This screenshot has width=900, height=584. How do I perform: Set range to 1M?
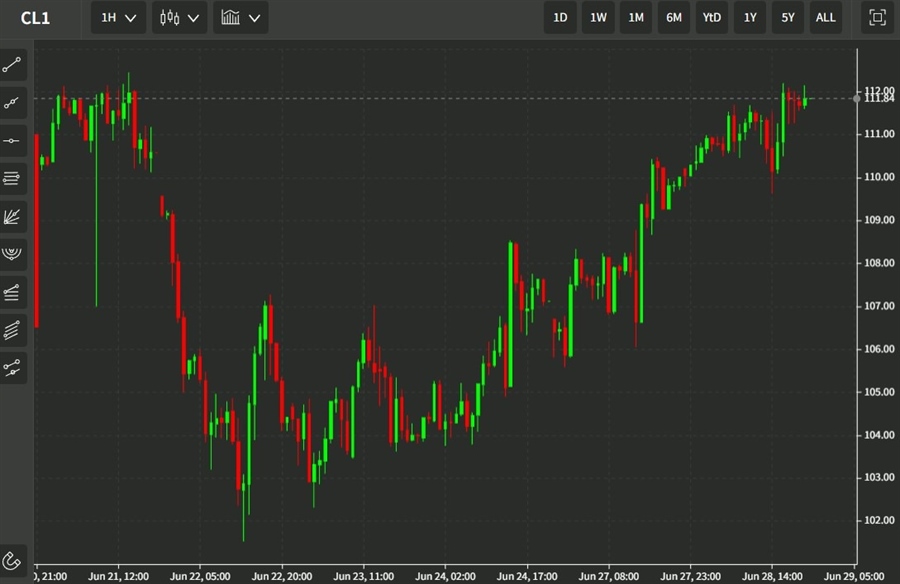tap(636, 18)
